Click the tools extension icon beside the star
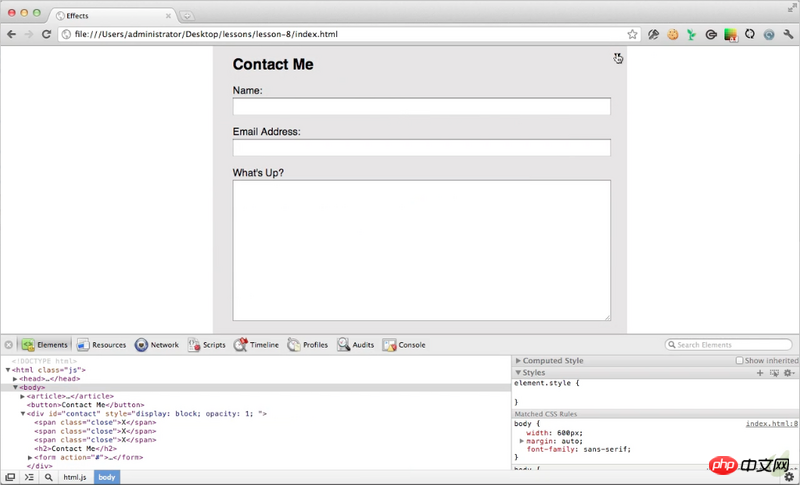The height and width of the screenshot is (485, 800). (x=653, y=34)
